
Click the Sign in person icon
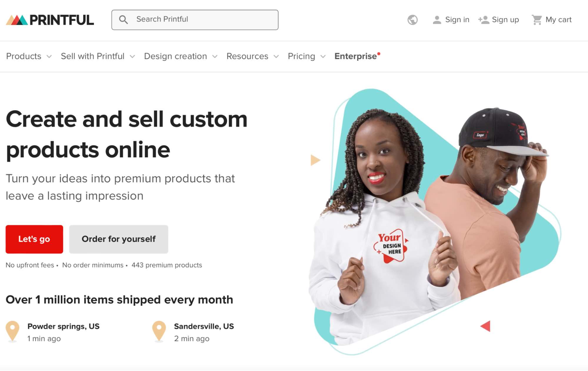pos(437,19)
